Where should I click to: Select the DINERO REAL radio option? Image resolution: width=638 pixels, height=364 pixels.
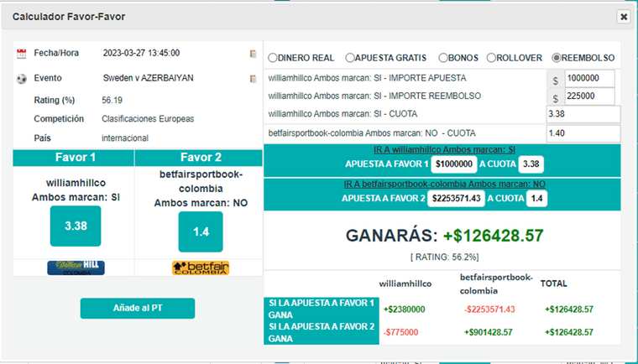point(272,58)
